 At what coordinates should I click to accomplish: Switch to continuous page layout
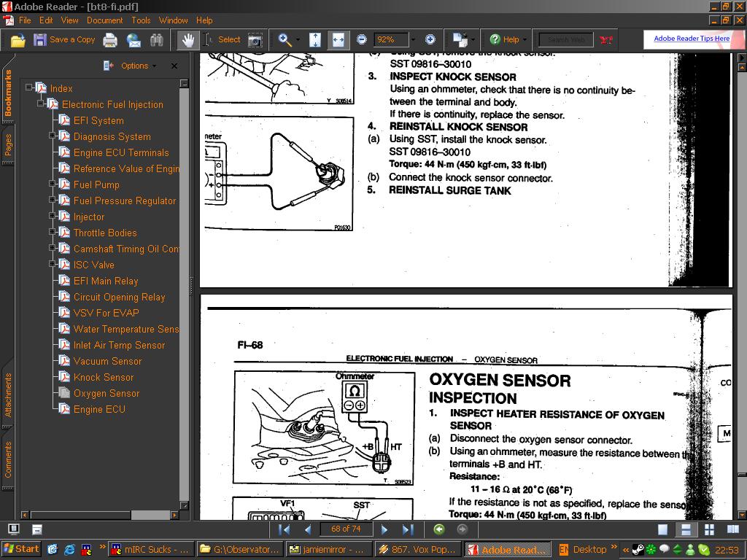pos(686,530)
